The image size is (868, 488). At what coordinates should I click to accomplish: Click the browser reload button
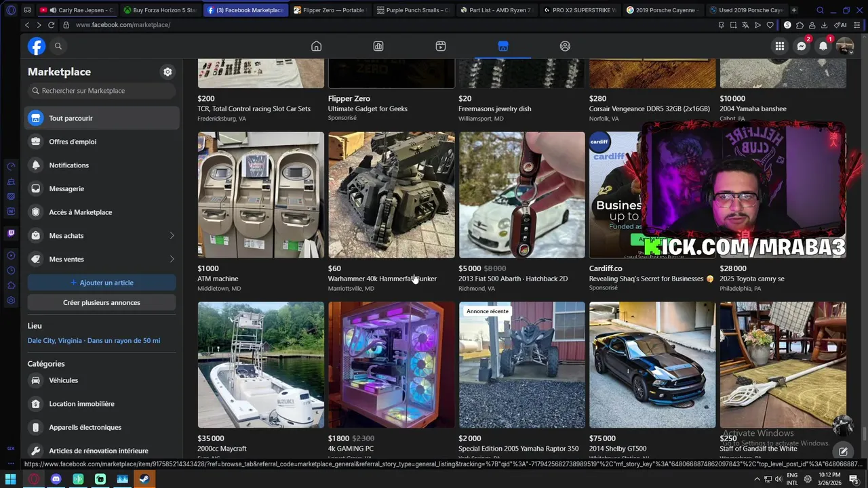click(x=51, y=25)
